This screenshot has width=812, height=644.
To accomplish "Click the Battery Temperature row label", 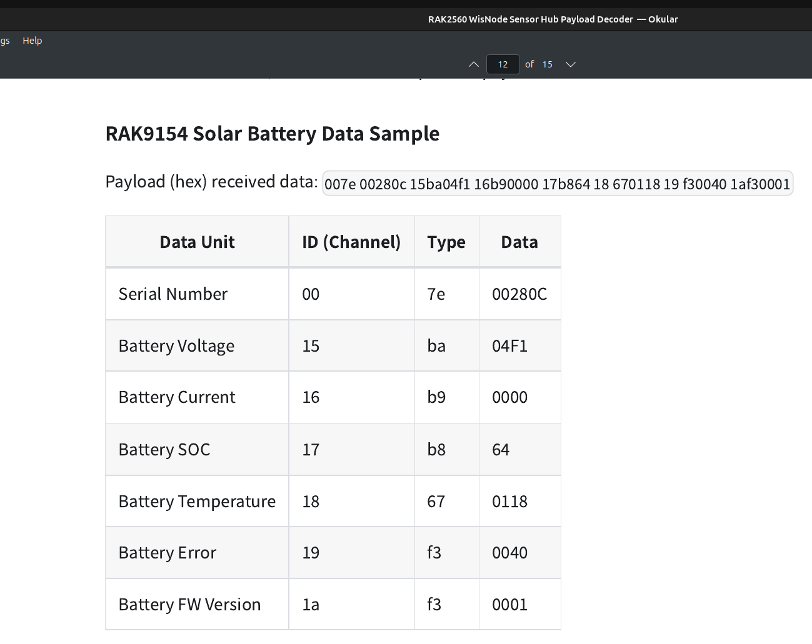I will pyautogui.click(x=197, y=502).
